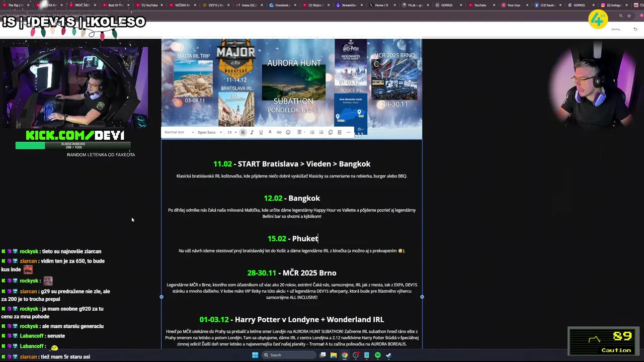Screen dimensions: 644x362
Task: Open the Normal text style dropdown
Action: click(x=179, y=132)
